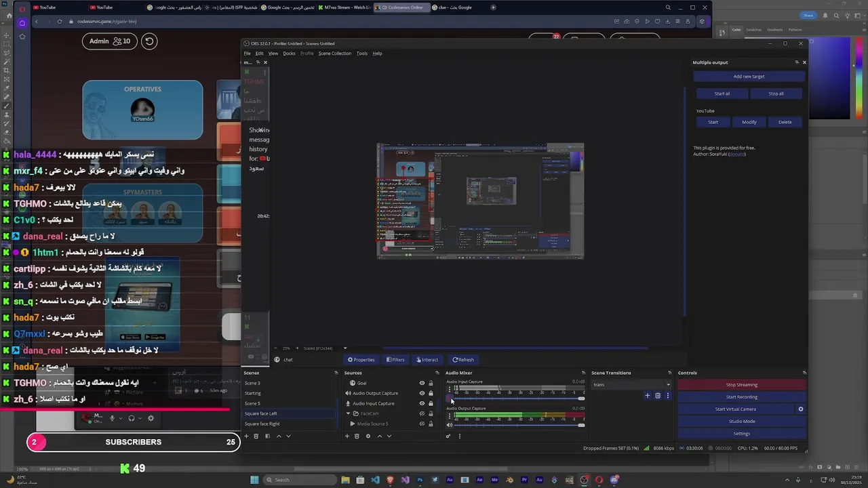Mute Audio Input Capture speaker icon
The image size is (868, 488).
pyautogui.click(x=449, y=399)
